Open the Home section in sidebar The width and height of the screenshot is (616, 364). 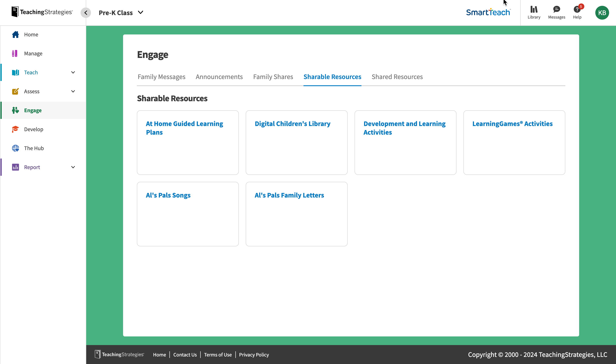point(31,34)
